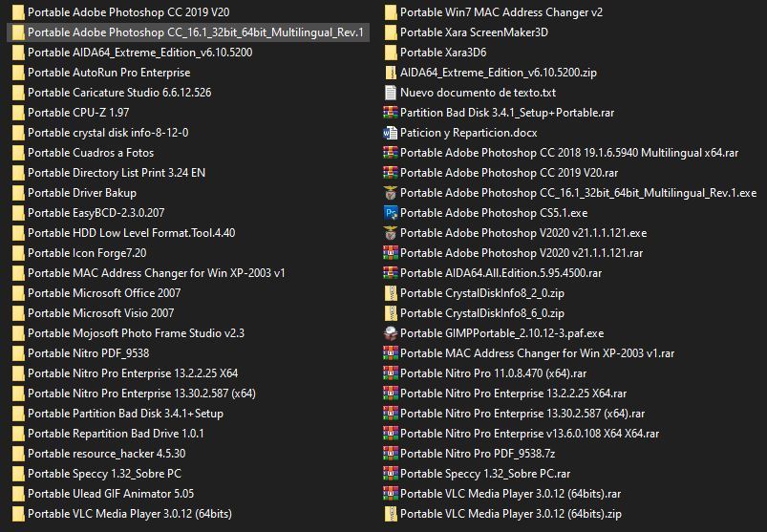Select folder name Portable Partition Bad Disk 3.4.1+Setup

coord(126,414)
